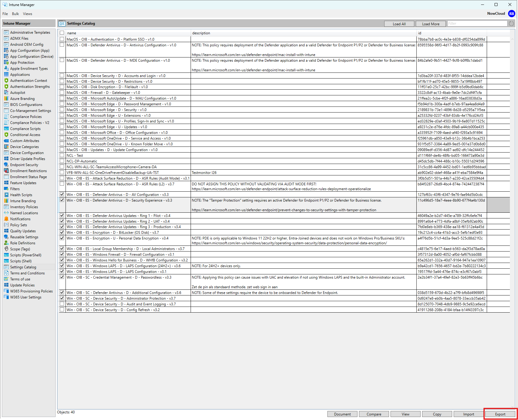This screenshot has height=420, width=518.
Task: Click the Export button
Action: 500,414
